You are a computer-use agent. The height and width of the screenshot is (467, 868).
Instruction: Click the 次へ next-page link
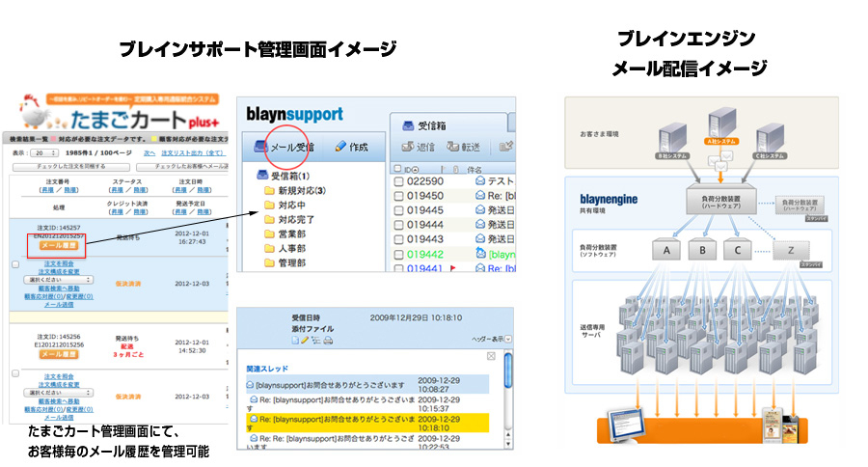coord(149,152)
